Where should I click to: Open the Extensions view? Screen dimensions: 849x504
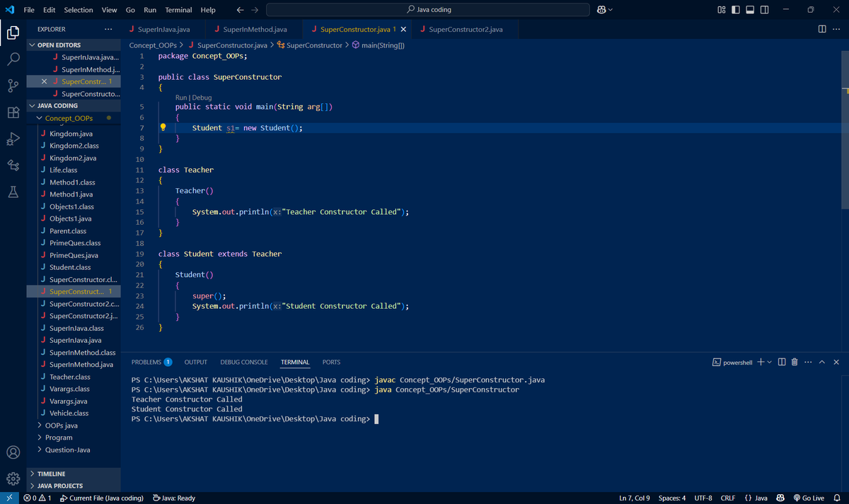click(13, 112)
